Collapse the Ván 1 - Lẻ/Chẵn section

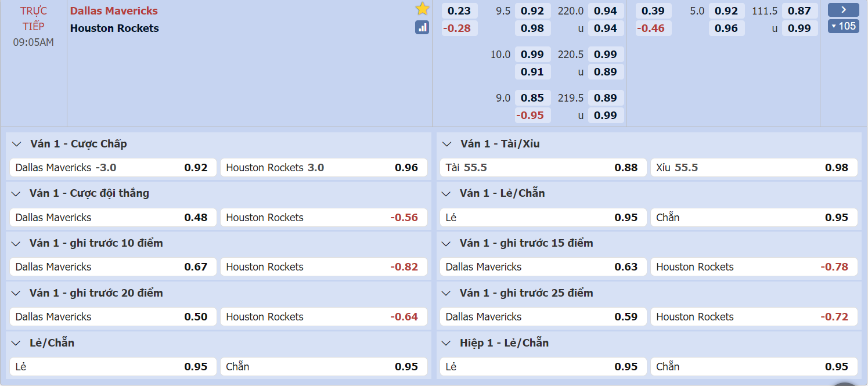tap(447, 193)
